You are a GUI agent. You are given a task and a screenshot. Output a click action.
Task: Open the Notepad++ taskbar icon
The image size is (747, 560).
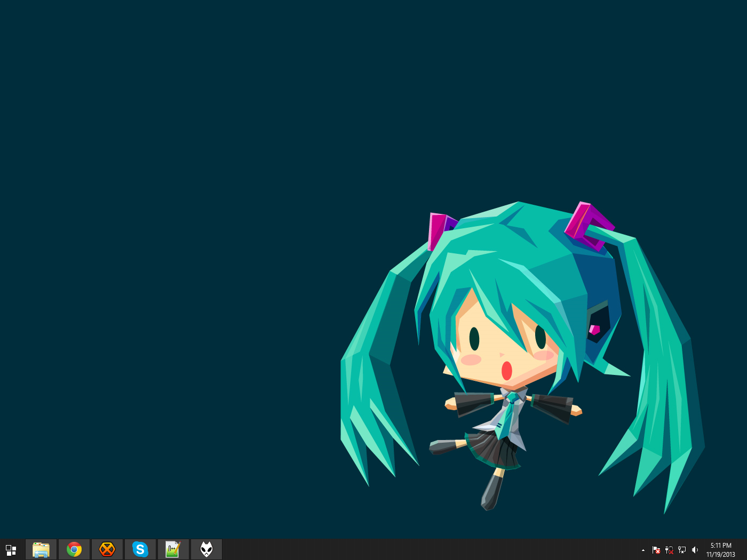[173, 549]
